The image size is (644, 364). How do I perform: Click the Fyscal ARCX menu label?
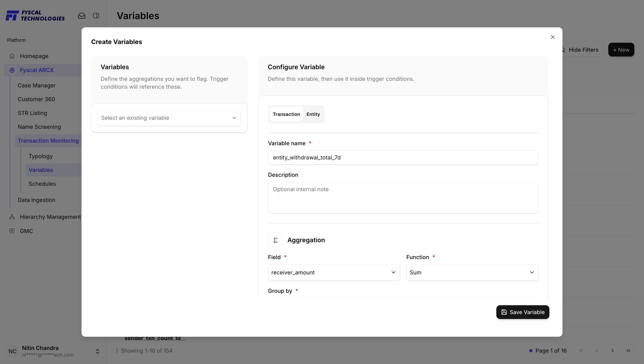pos(37,70)
